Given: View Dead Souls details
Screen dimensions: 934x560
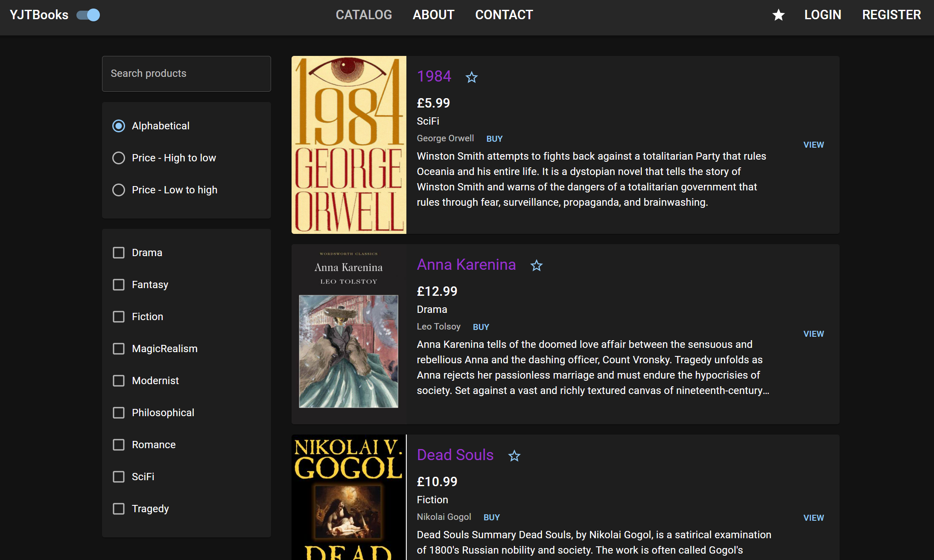Looking at the screenshot, I should tap(814, 518).
